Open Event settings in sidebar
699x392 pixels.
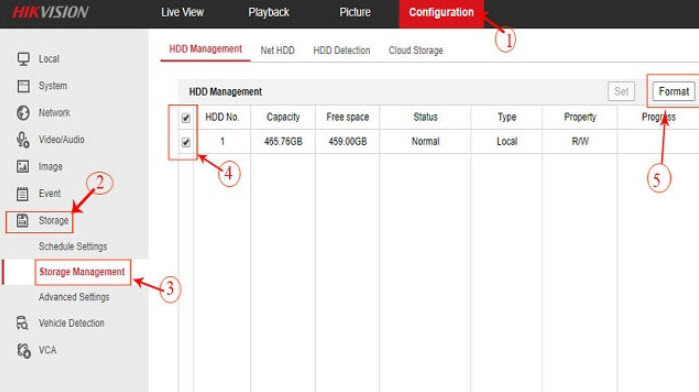coord(49,194)
